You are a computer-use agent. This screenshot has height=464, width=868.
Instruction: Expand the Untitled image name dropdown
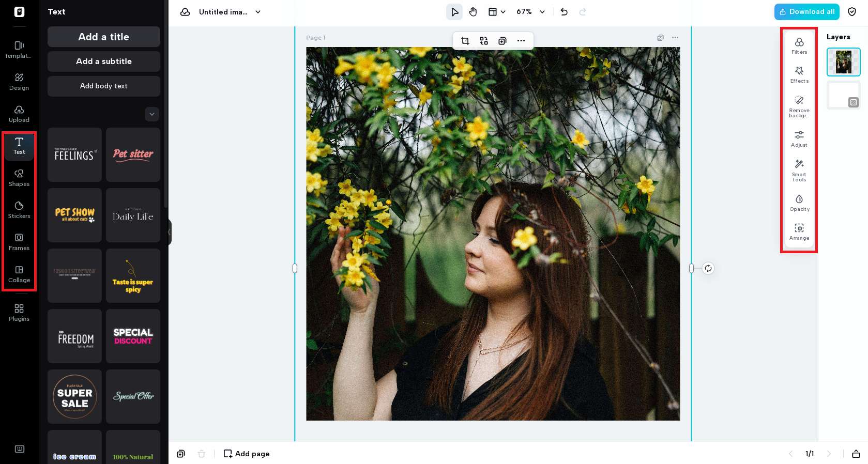pyautogui.click(x=258, y=12)
